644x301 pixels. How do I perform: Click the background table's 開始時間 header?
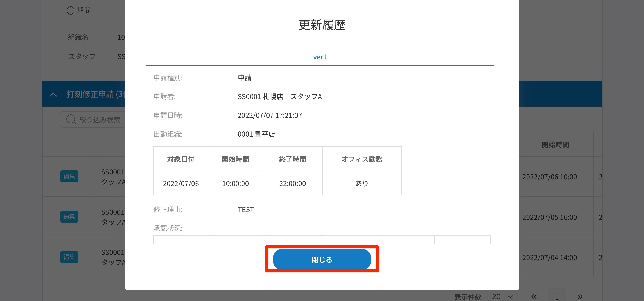click(x=555, y=144)
